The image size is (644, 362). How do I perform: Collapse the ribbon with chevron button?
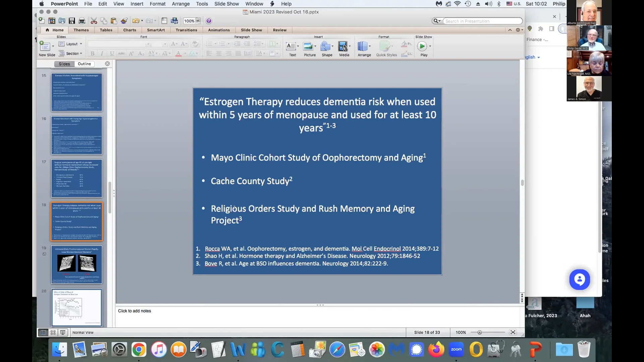(510, 30)
